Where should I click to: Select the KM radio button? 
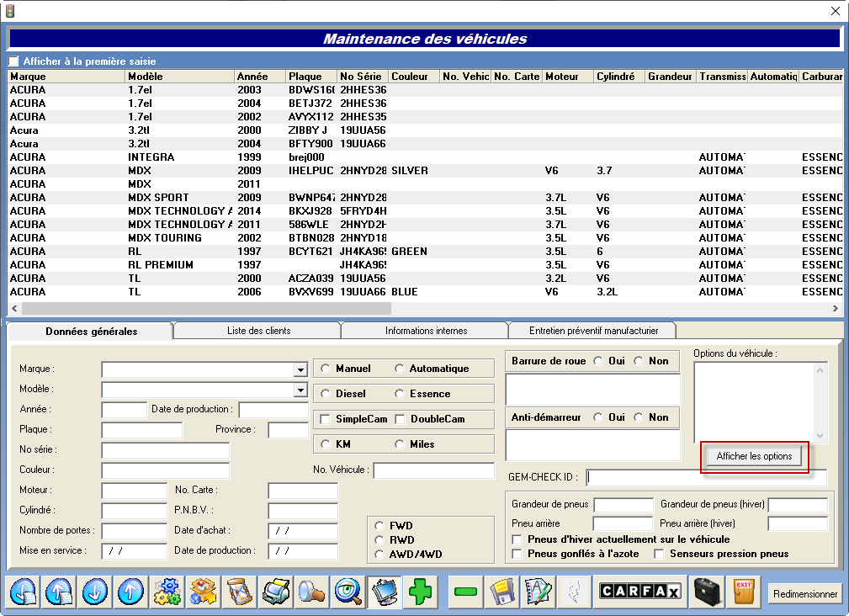tap(326, 443)
